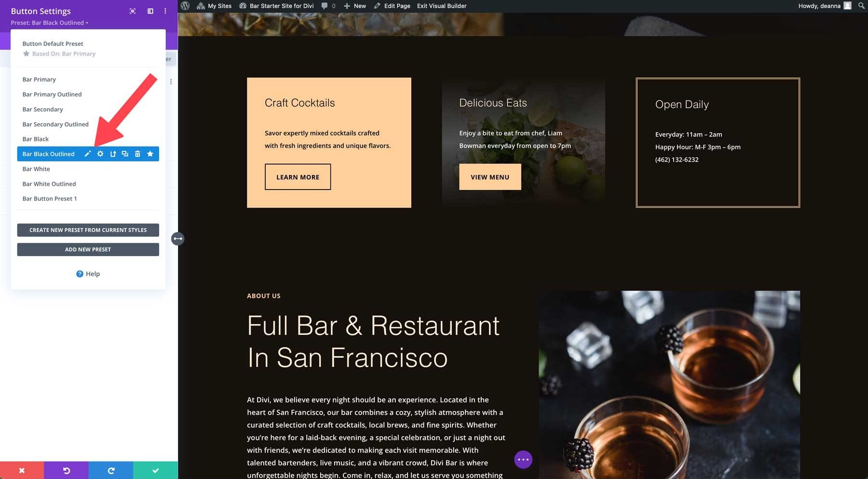Click the search icon in the admin bar
This screenshot has width=868, height=479.
861,6
